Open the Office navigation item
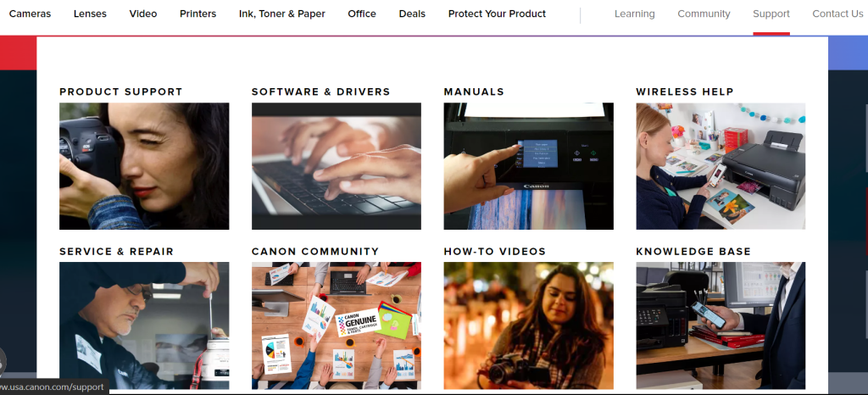This screenshot has height=395, width=868. click(x=362, y=14)
